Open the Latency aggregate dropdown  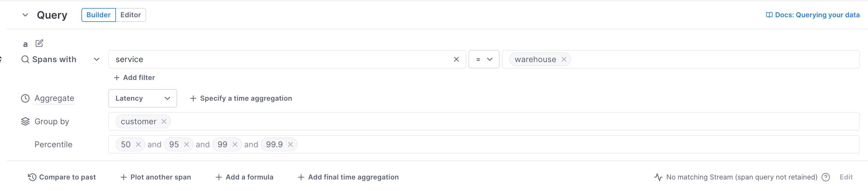pos(142,98)
